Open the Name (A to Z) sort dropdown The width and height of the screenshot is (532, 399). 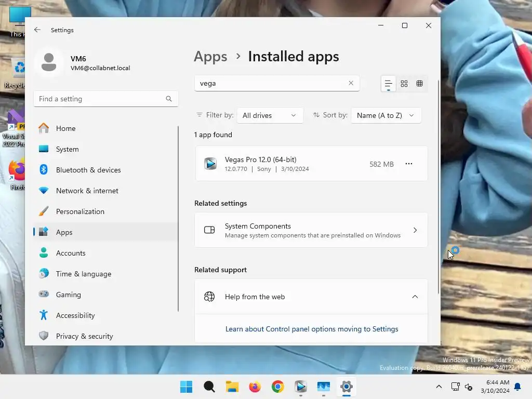pyautogui.click(x=386, y=115)
